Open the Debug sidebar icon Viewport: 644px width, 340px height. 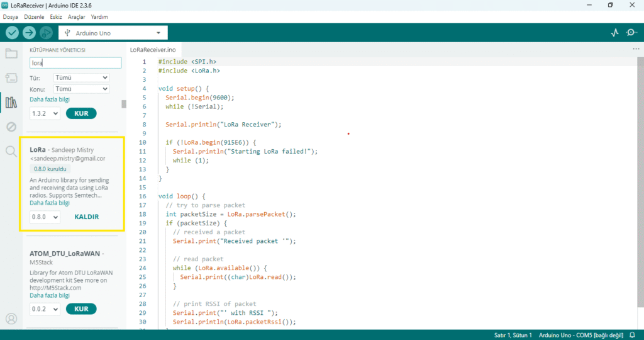11,127
